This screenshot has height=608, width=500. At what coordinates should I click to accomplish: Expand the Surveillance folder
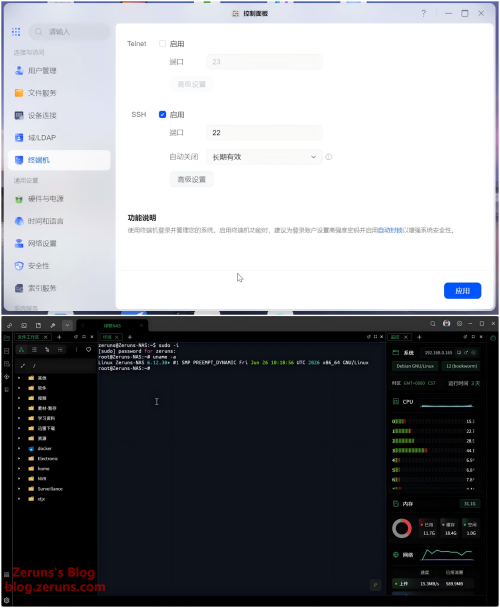click(19, 489)
